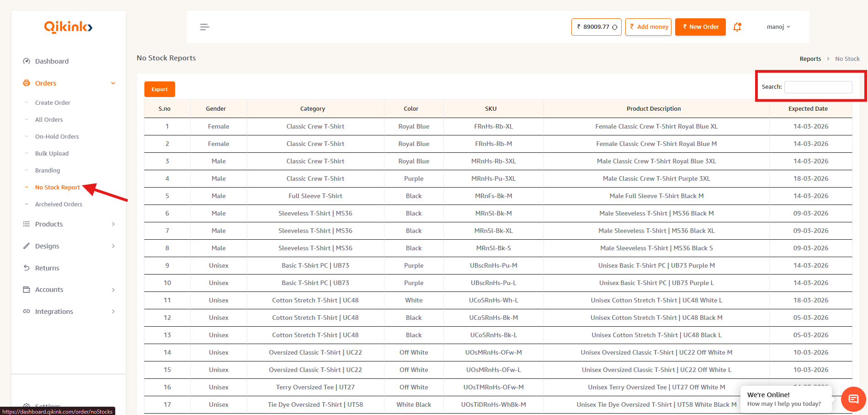Expand the Products submenu
This screenshot has width=868, height=415.
113,224
